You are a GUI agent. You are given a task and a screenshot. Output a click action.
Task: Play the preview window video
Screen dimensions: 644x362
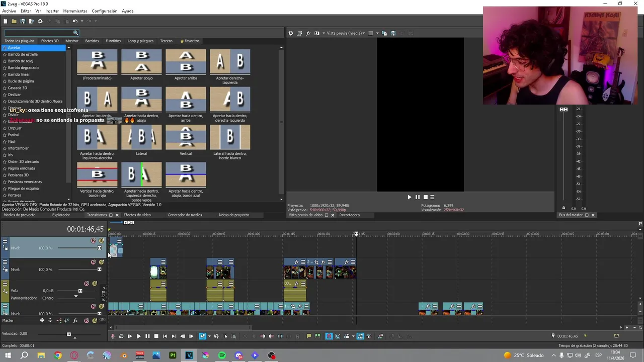(x=409, y=197)
